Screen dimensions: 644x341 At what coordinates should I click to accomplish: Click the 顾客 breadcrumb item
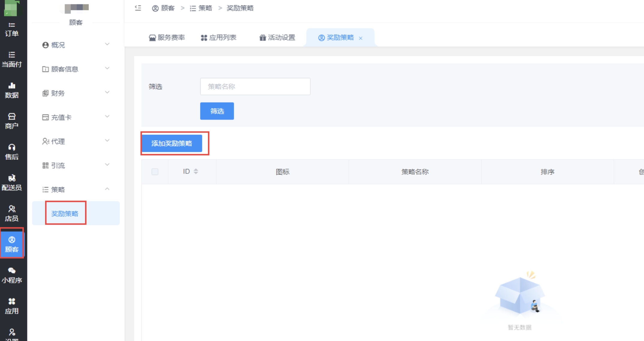coord(163,8)
